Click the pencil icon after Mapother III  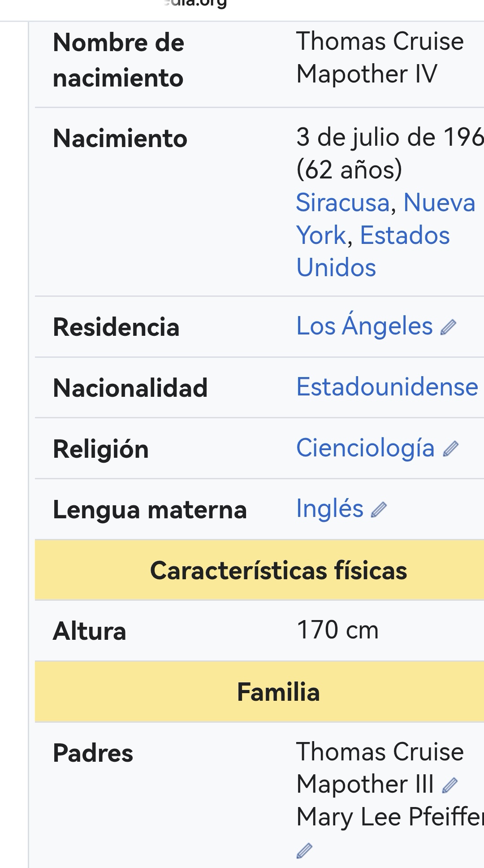tap(449, 785)
